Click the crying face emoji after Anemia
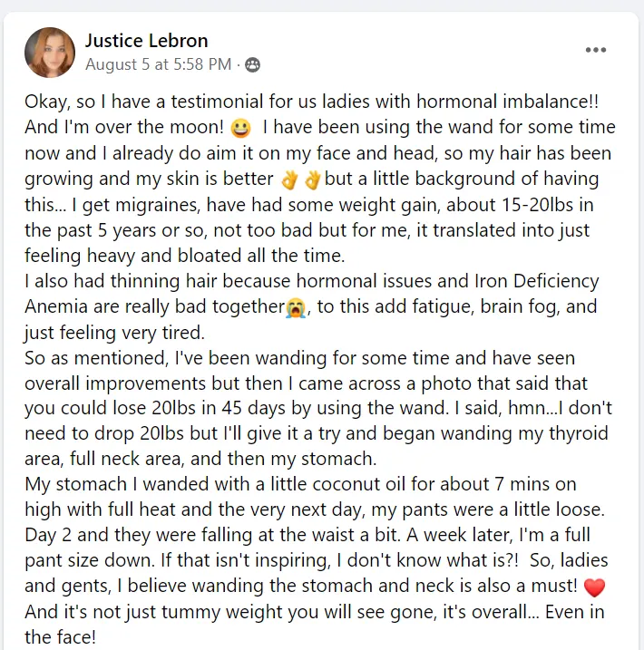The width and height of the screenshot is (644, 650). click(x=295, y=307)
